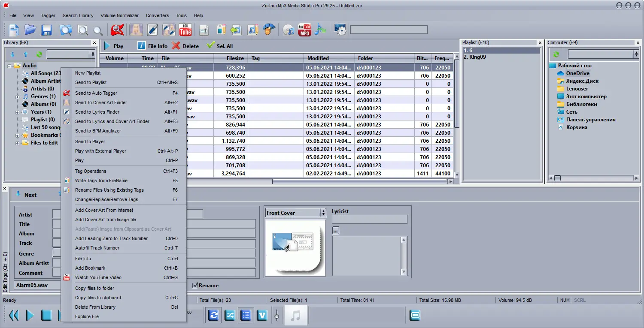Click the shuffle playback icon
The image size is (644, 328).
pyautogui.click(x=230, y=315)
